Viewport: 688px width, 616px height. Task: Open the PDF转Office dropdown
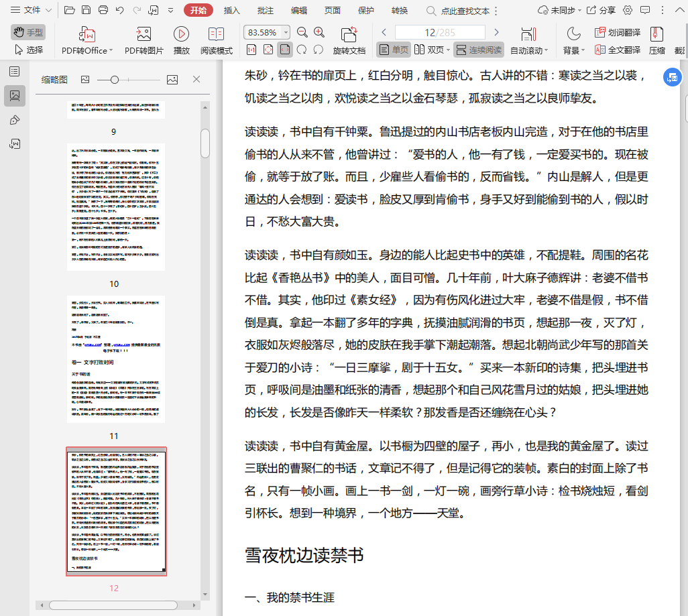point(87,40)
